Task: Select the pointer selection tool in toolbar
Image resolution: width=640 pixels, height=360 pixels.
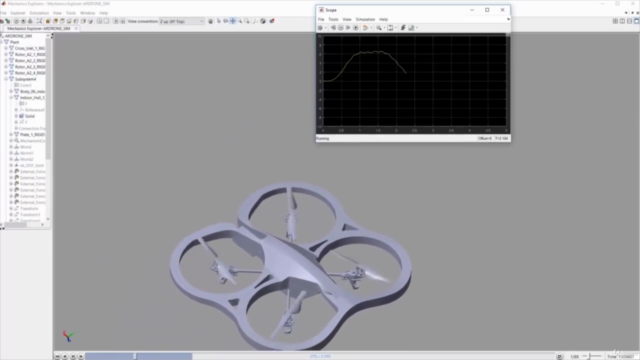Action: (x=219, y=21)
